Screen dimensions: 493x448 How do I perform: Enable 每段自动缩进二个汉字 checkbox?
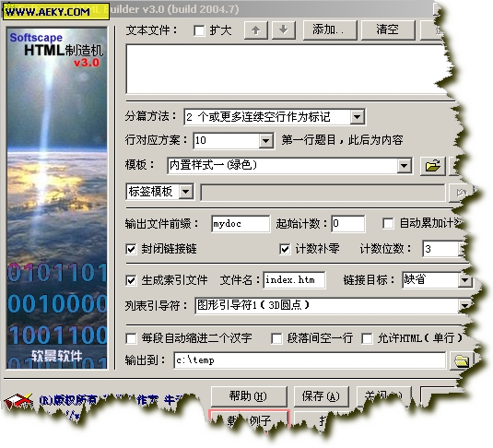(x=131, y=339)
